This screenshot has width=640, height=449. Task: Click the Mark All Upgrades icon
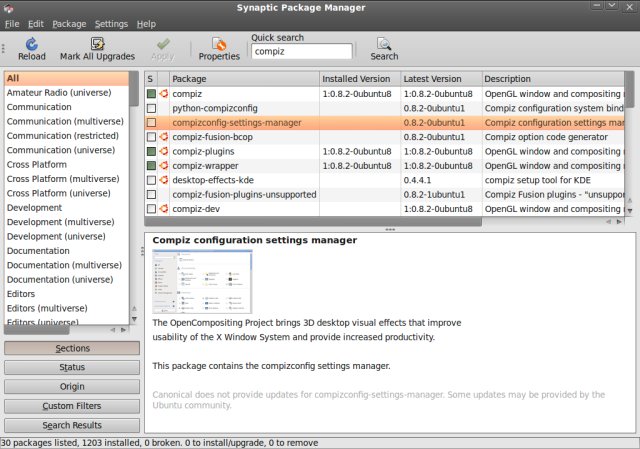point(97,43)
